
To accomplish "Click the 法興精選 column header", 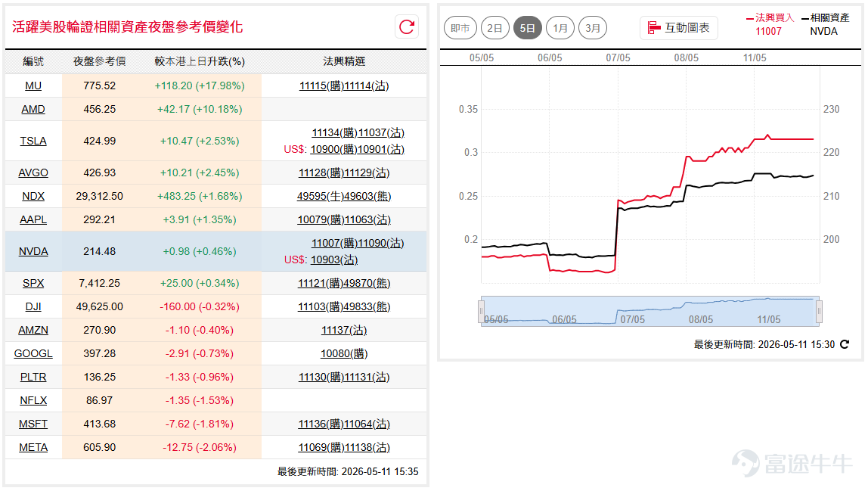I will [x=344, y=61].
